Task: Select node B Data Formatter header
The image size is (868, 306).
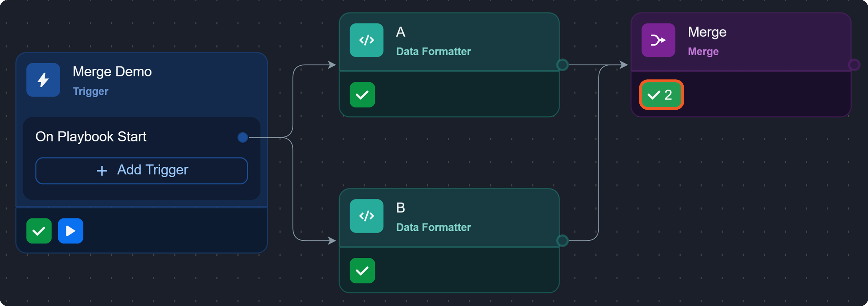Action: 433,227
